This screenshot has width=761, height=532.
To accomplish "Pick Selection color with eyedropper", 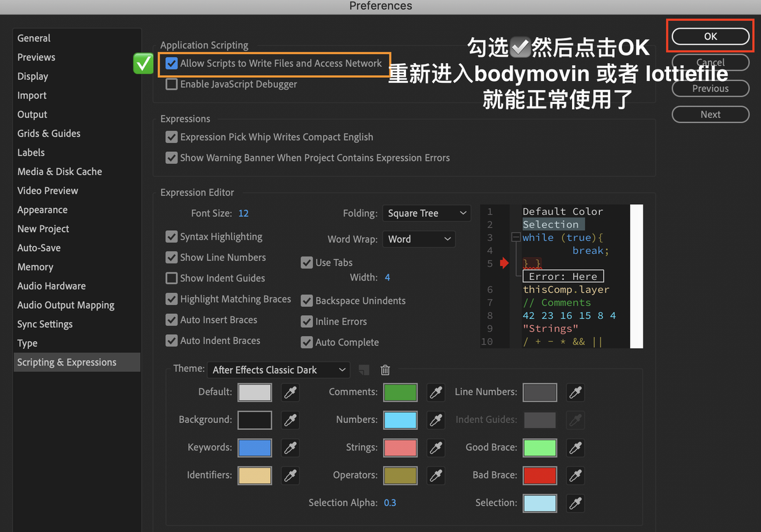I will coord(576,503).
